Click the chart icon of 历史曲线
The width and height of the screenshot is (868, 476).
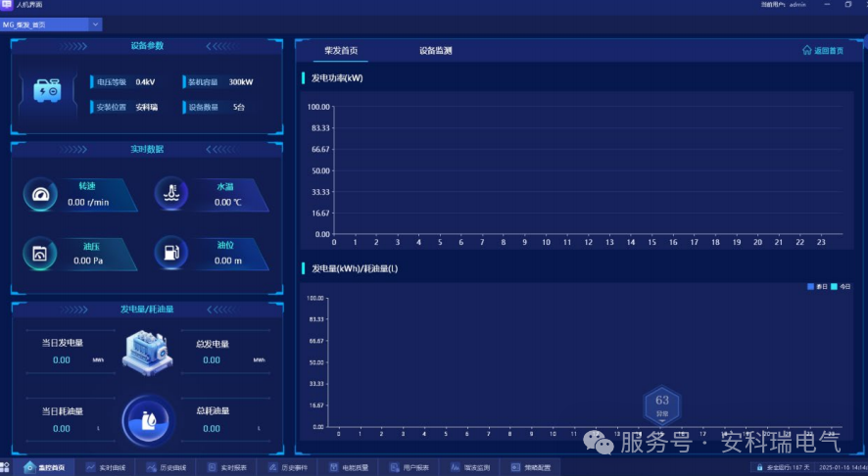[151, 468]
